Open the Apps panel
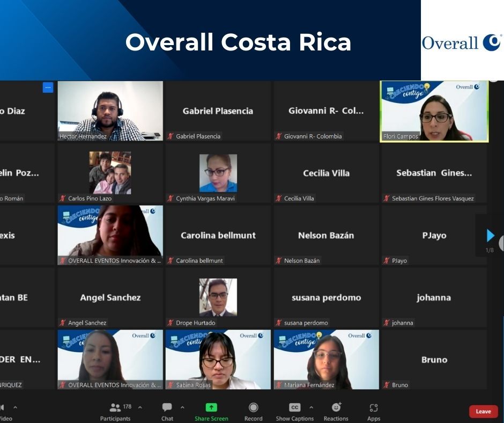 coord(374,407)
